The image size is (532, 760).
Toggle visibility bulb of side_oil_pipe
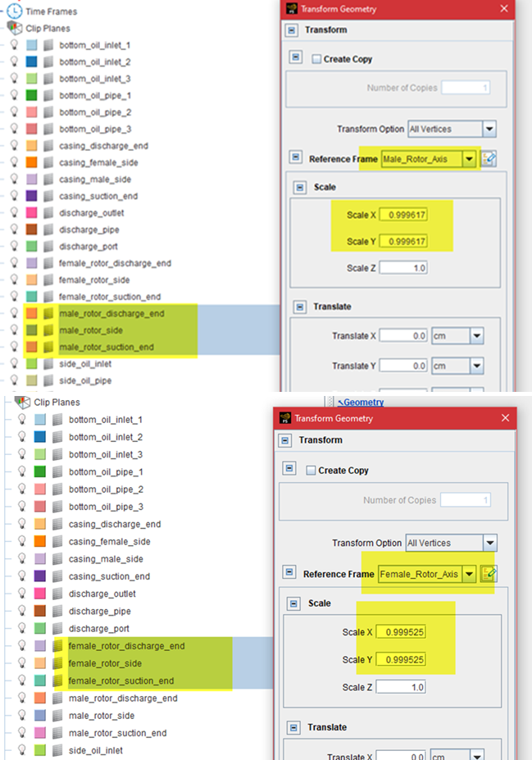tap(15, 380)
